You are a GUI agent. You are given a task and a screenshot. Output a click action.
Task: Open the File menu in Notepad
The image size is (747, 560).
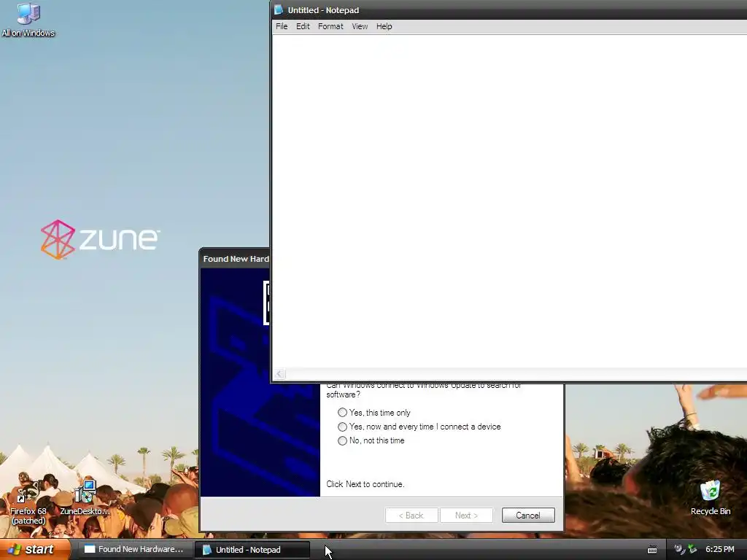(282, 26)
